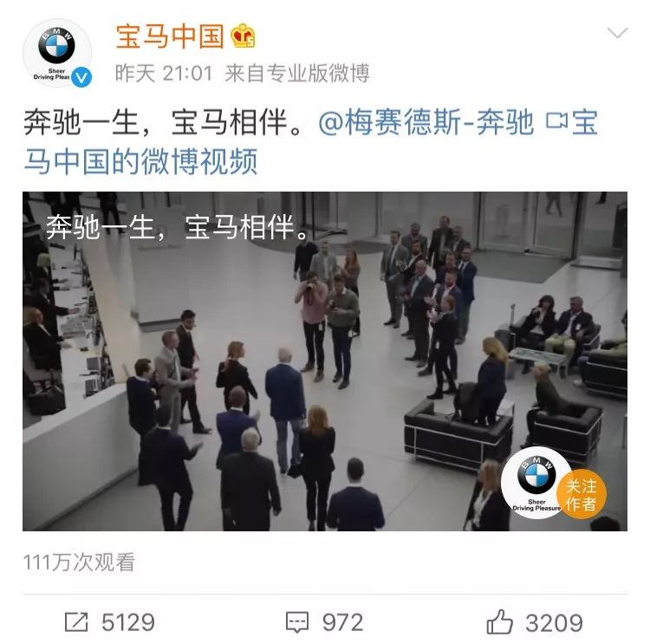Expand the post options chevron
The height and width of the screenshot is (644, 650).
click(617, 33)
